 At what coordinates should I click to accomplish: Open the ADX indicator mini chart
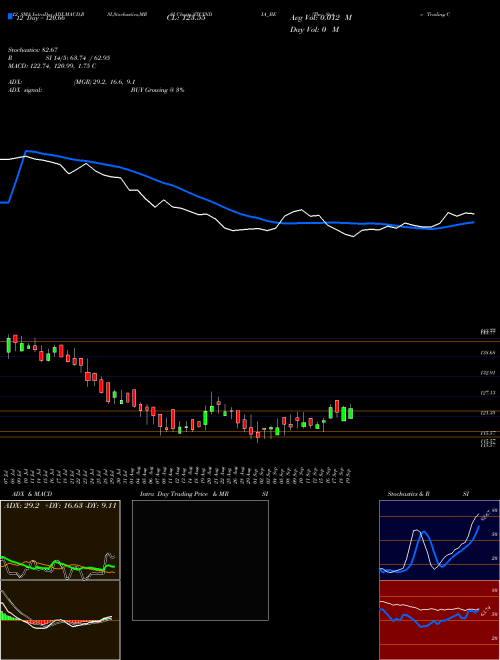pyautogui.click(x=60, y=540)
